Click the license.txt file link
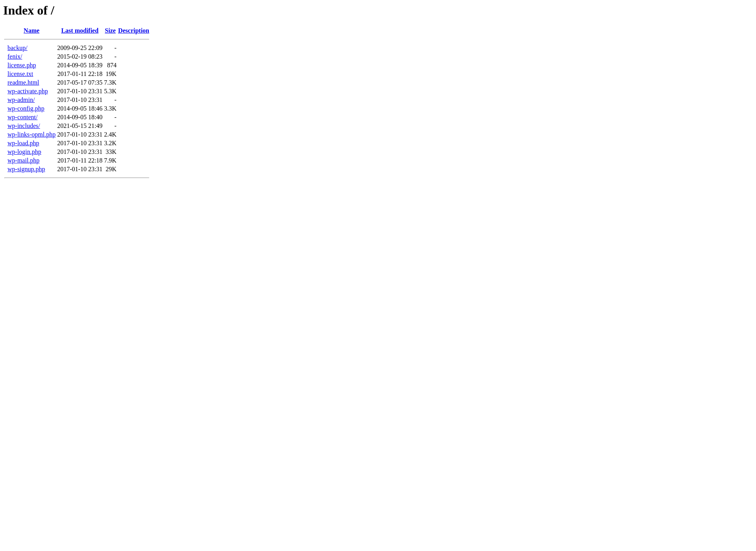The image size is (756, 551). (x=20, y=74)
